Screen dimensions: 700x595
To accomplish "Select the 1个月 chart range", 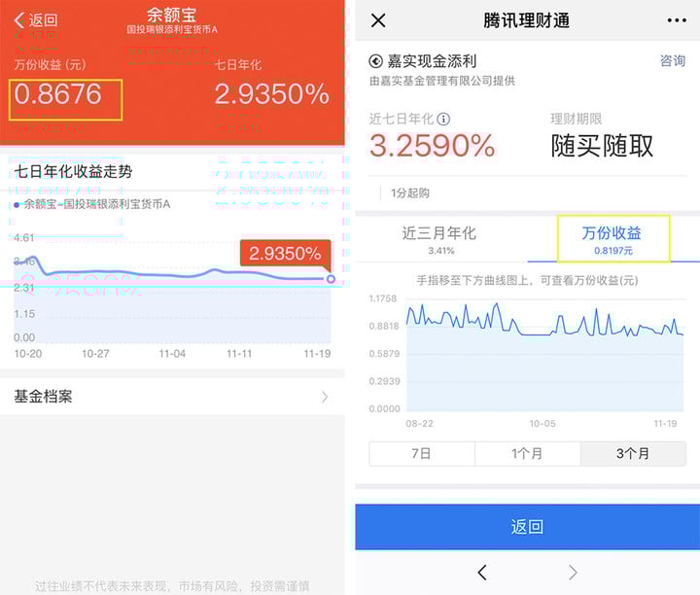I will point(528,454).
